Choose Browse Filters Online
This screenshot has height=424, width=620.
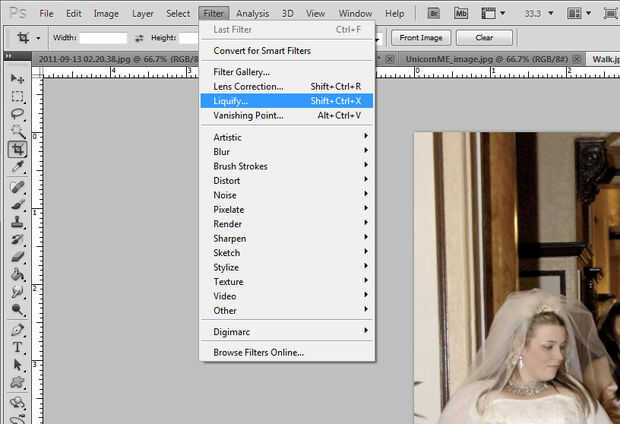pos(287,352)
